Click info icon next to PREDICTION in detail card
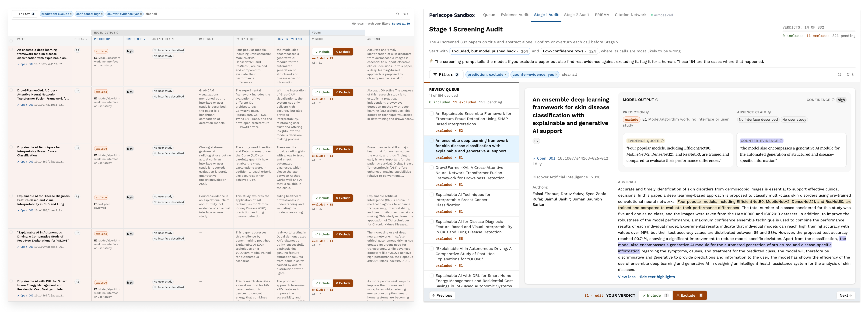This screenshot has height=312, width=868. tap(648, 112)
